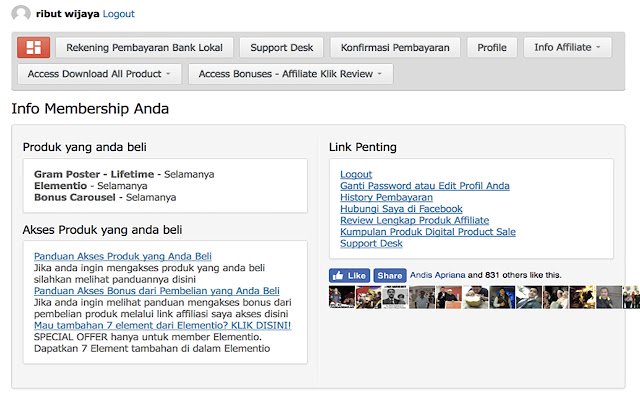
Task: Open the Info Affiliate dropdown
Action: (567, 47)
